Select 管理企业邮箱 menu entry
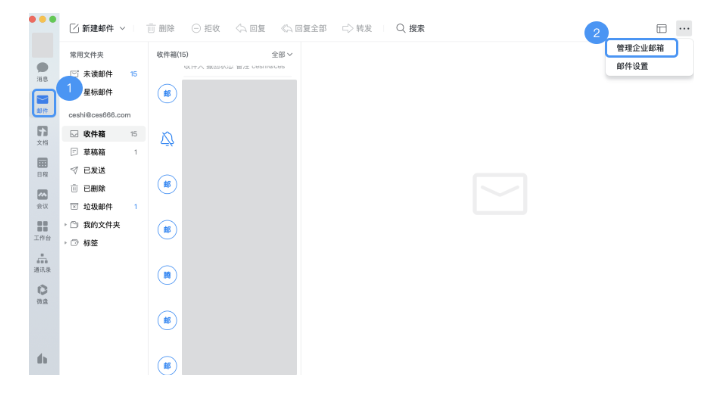The image size is (723, 398). coord(641,48)
